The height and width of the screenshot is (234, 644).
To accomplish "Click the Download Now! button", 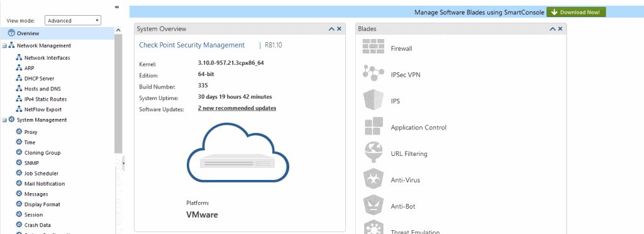I will pos(576,12).
